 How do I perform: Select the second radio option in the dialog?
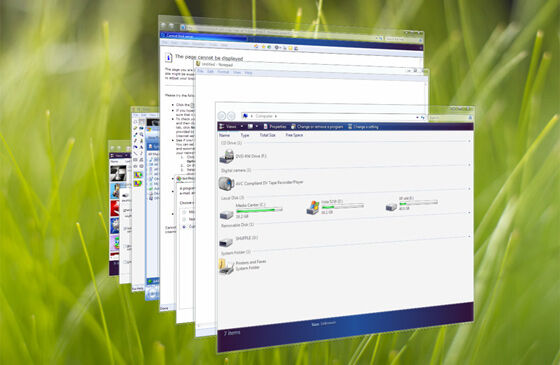point(184,219)
